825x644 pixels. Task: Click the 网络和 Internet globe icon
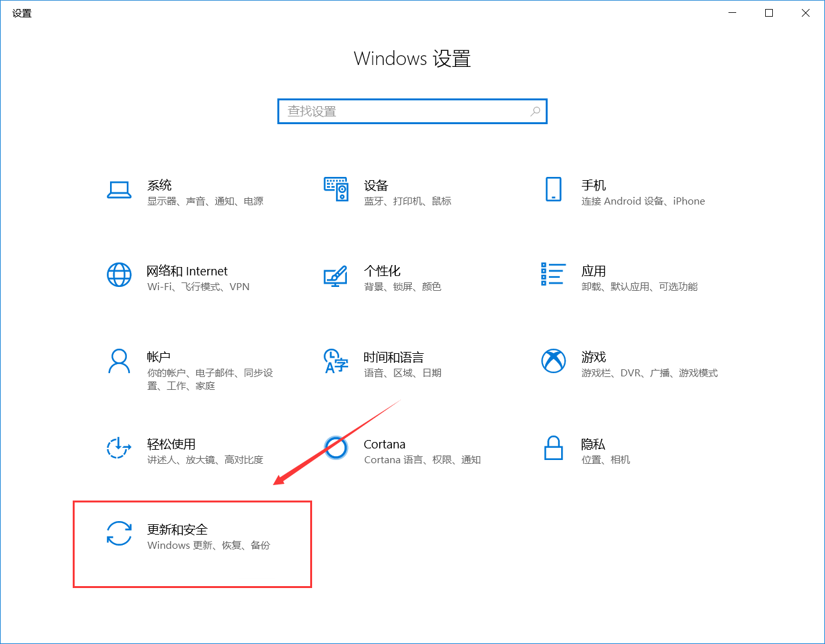[x=119, y=275]
